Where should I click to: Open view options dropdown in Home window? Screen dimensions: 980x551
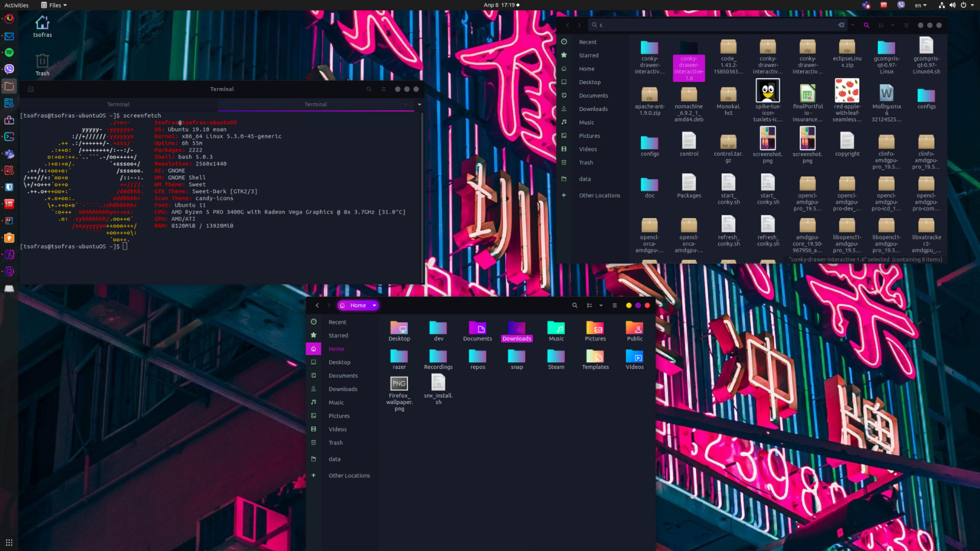[600, 305]
